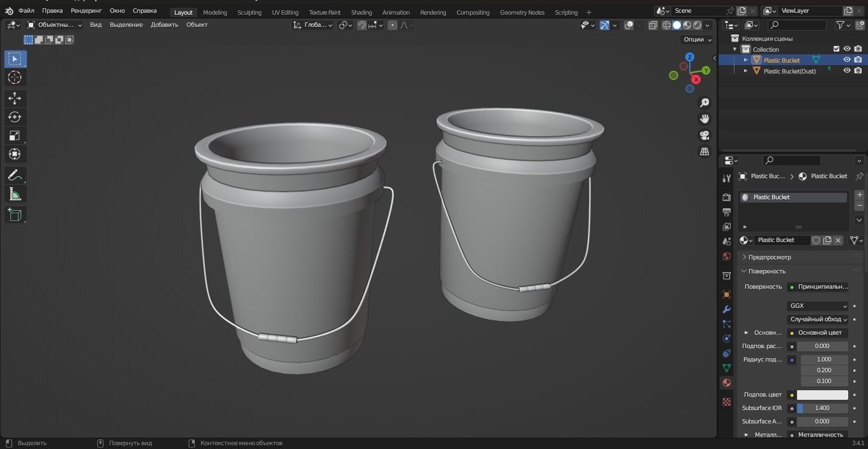868x449 pixels.
Task: Expand the Основн... base color row
Action: [x=746, y=333]
